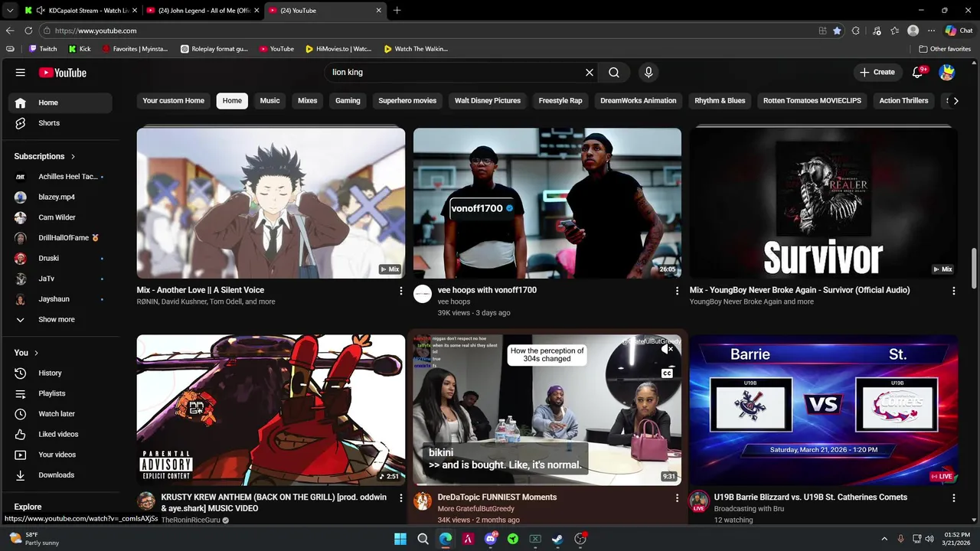Expand the You section
Image resolution: width=980 pixels, height=551 pixels.
(27, 353)
